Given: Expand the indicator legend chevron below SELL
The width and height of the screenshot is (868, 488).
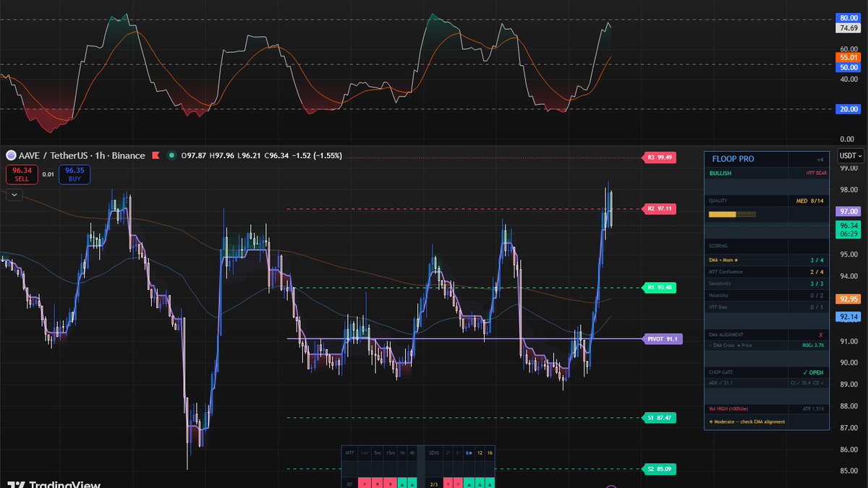Looking at the screenshot, I should [x=14, y=194].
